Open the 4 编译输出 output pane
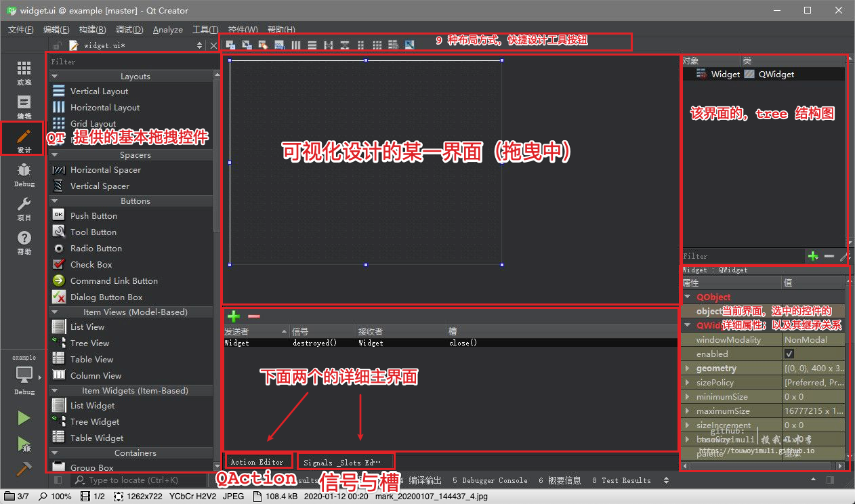This screenshot has height=504, width=855. pos(420,480)
